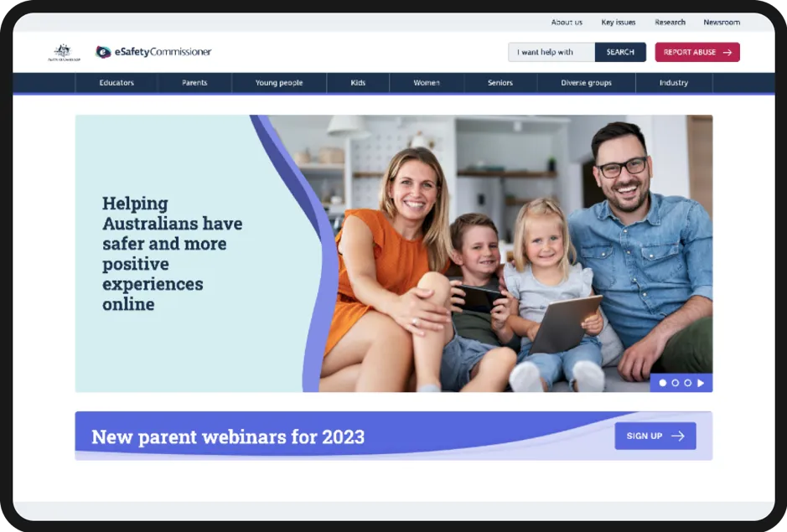
Task: Visit the About us page
Action: [567, 22]
